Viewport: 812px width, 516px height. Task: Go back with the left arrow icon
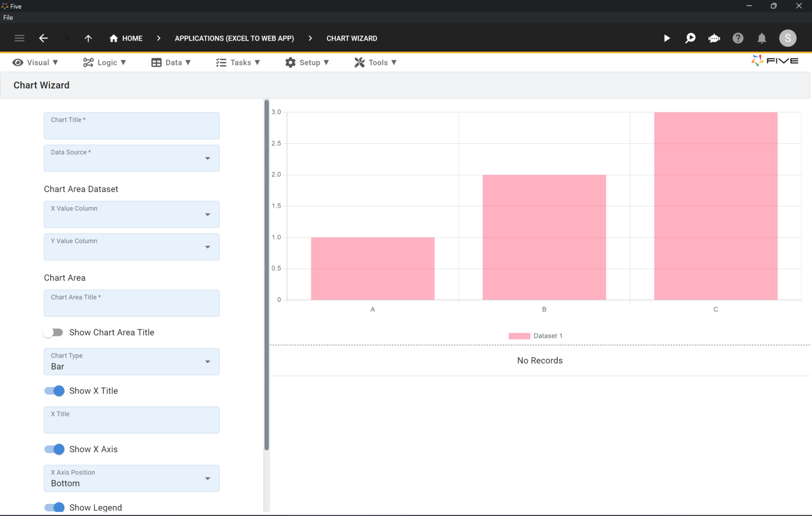(x=43, y=38)
